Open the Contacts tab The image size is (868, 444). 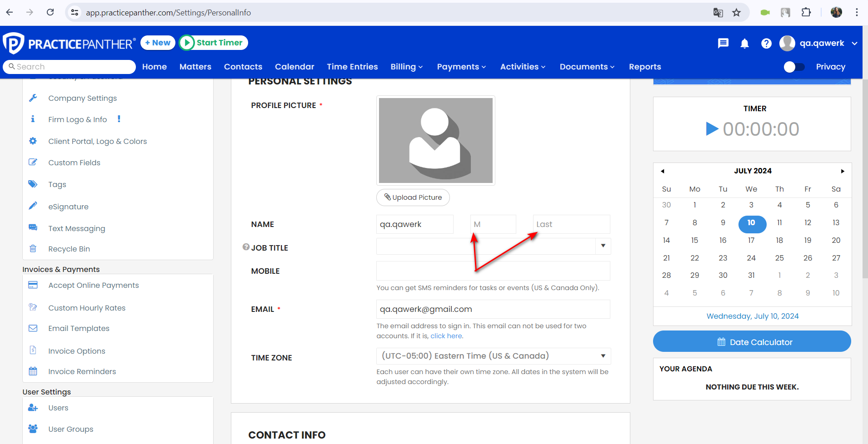[243, 67]
